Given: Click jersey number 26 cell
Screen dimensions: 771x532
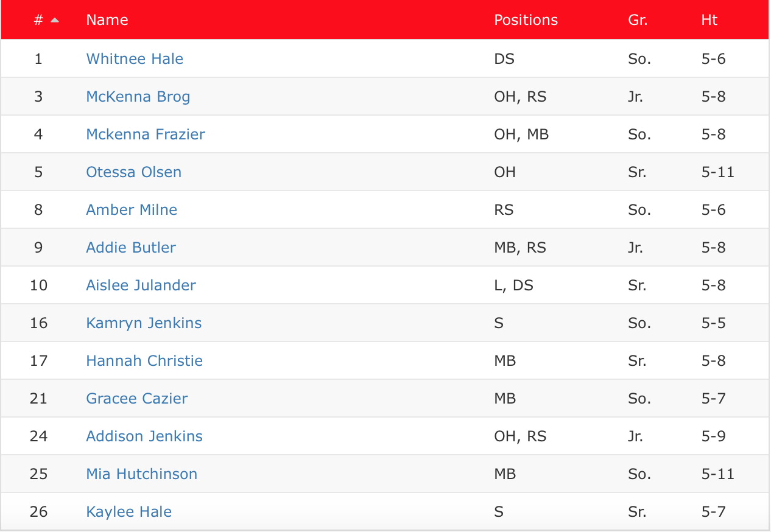Looking at the screenshot, I should 38,512.
